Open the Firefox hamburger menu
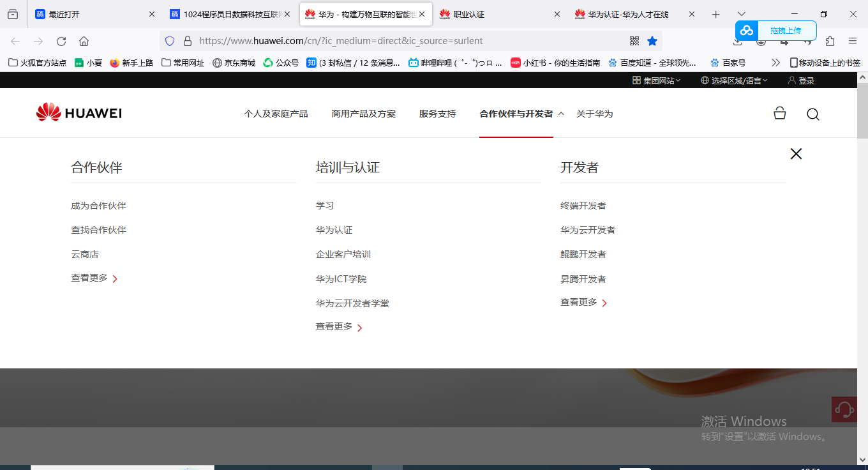 [x=853, y=41]
